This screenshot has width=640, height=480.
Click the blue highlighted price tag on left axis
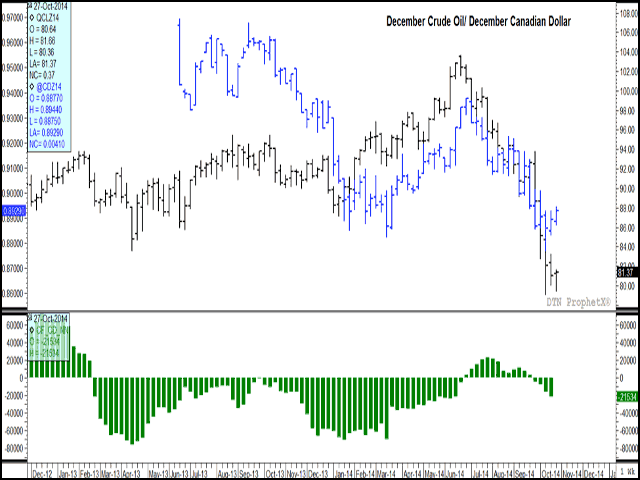click(13, 211)
